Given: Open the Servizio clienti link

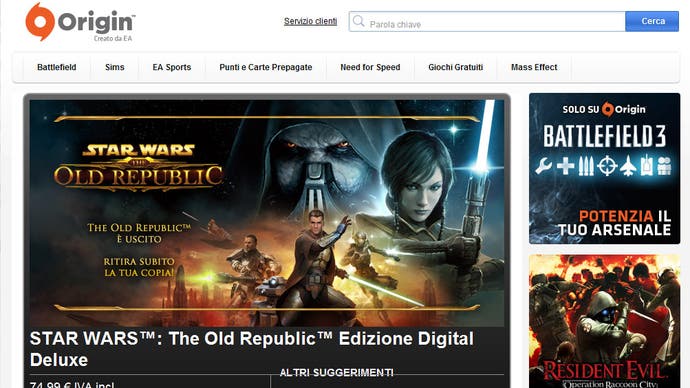Looking at the screenshot, I should [310, 21].
